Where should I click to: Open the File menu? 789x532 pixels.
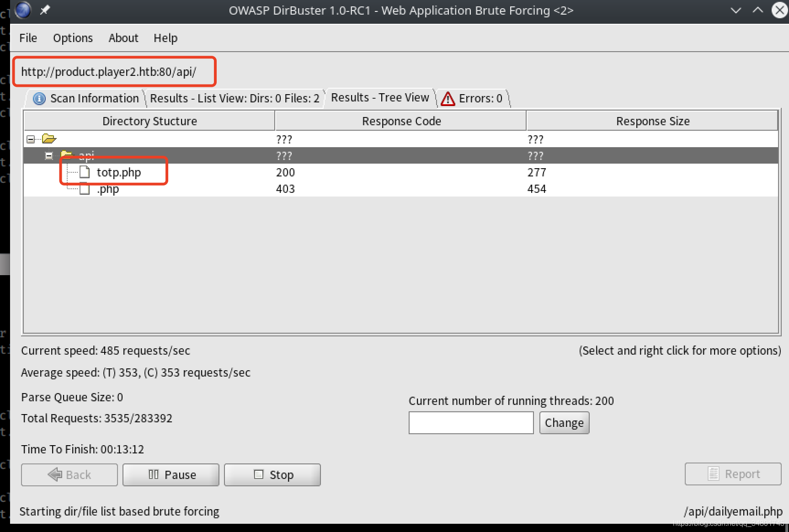(28, 38)
